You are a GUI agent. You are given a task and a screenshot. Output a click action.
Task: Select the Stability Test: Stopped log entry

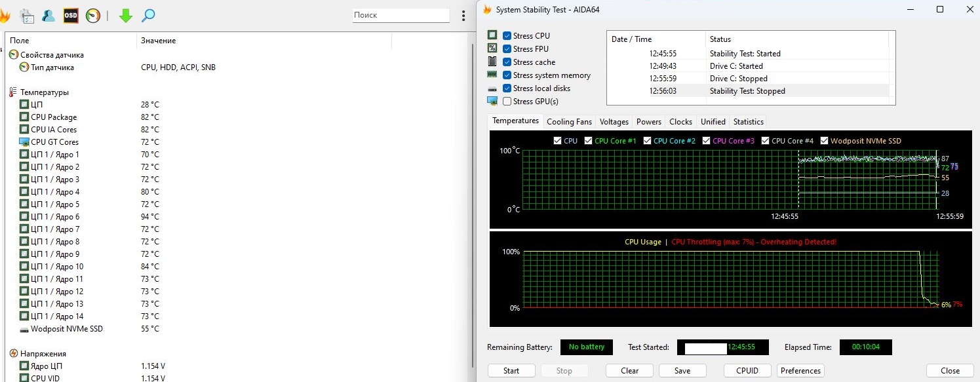tap(748, 91)
